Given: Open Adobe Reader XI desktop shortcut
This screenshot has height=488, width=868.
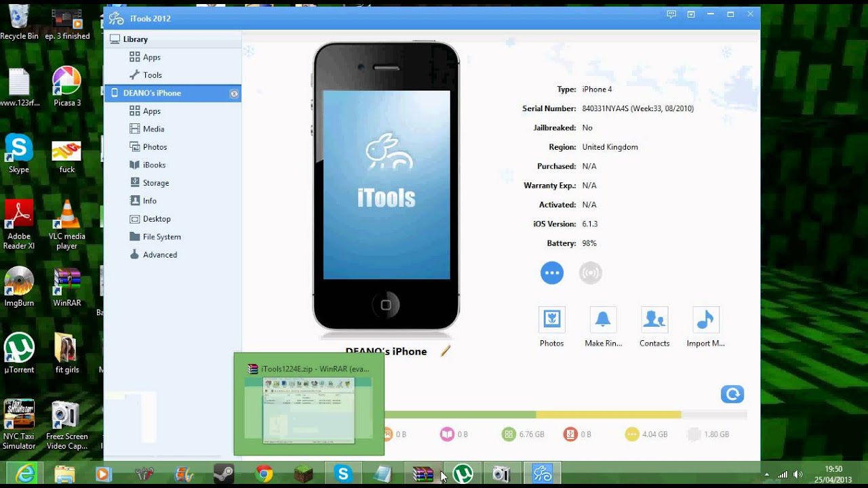Looking at the screenshot, I should pos(19,224).
